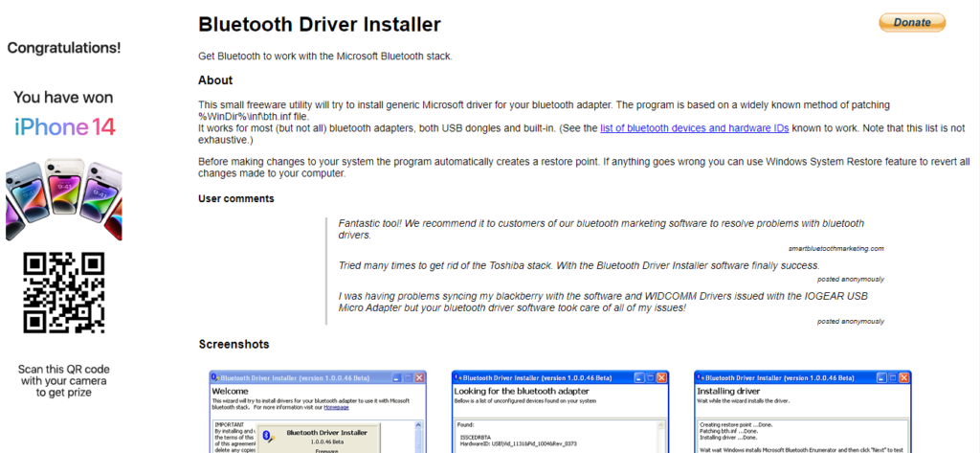The height and width of the screenshot is (453, 980).
Task: Click the scrollbar up arrow in the Welcome screenshot
Action: [x=419, y=424]
